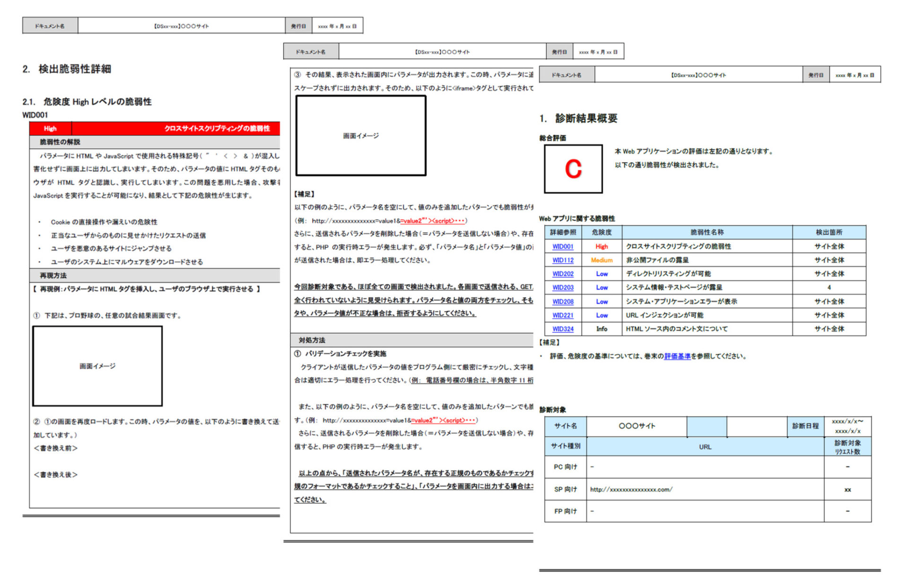Image resolution: width=908 pixels, height=588 pixels.
Task: Click the ○○○サイト site name value
Action: (637, 426)
